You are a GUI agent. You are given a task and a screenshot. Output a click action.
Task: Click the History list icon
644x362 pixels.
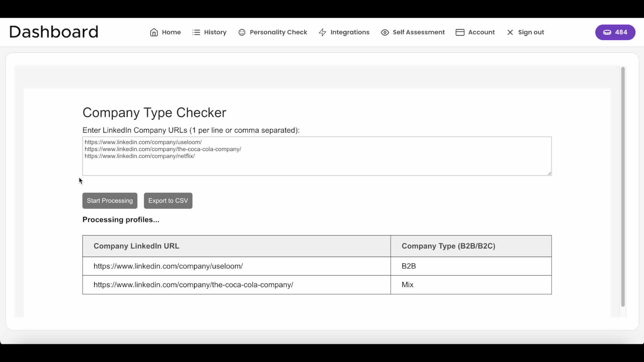tap(196, 32)
